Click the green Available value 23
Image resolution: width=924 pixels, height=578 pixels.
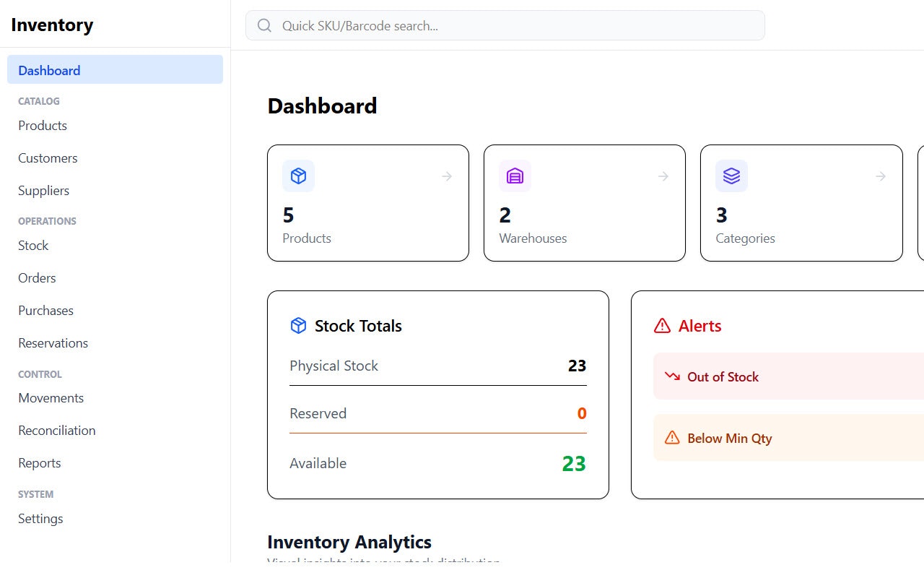[574, 464]
